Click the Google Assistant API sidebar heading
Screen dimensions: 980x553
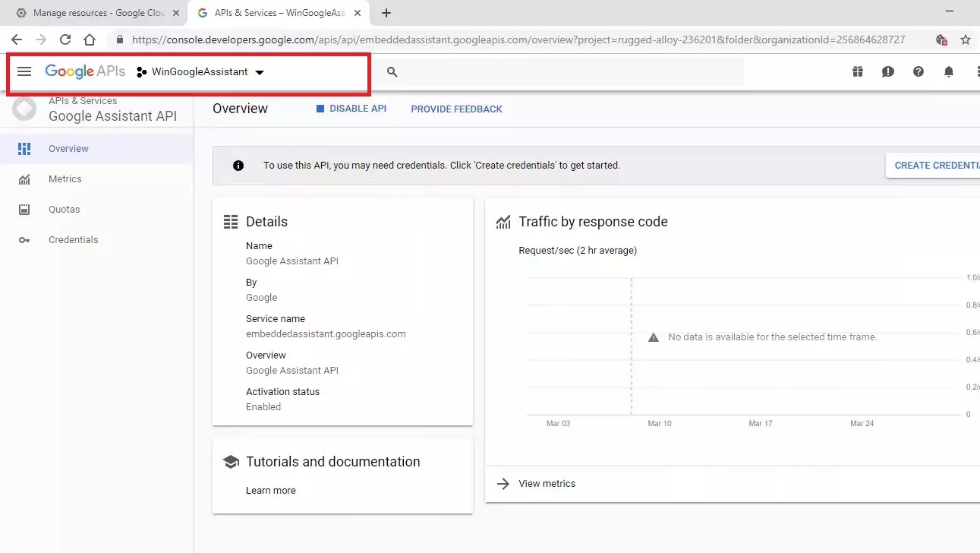112,116
